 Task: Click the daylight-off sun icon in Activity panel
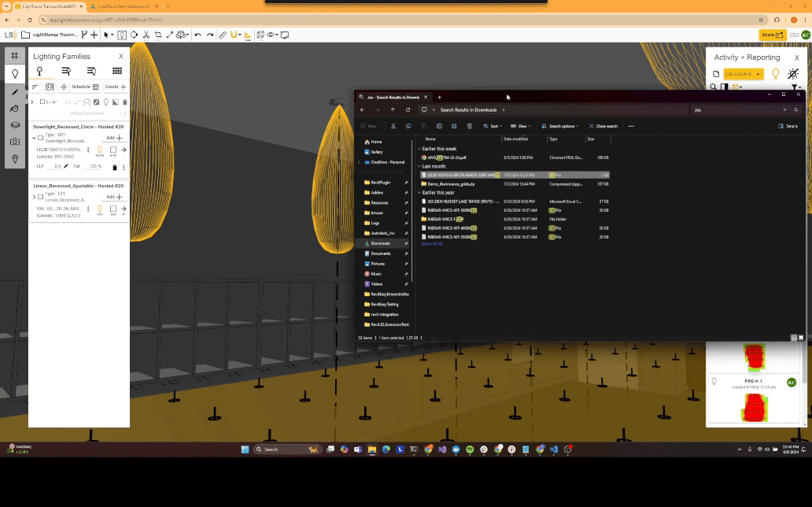click(x=793, y=73)
